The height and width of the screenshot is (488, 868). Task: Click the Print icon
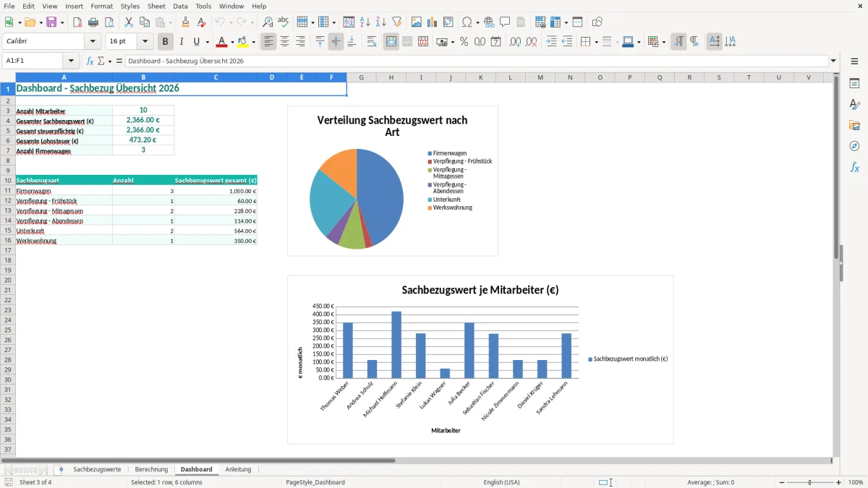coord(93,22)
